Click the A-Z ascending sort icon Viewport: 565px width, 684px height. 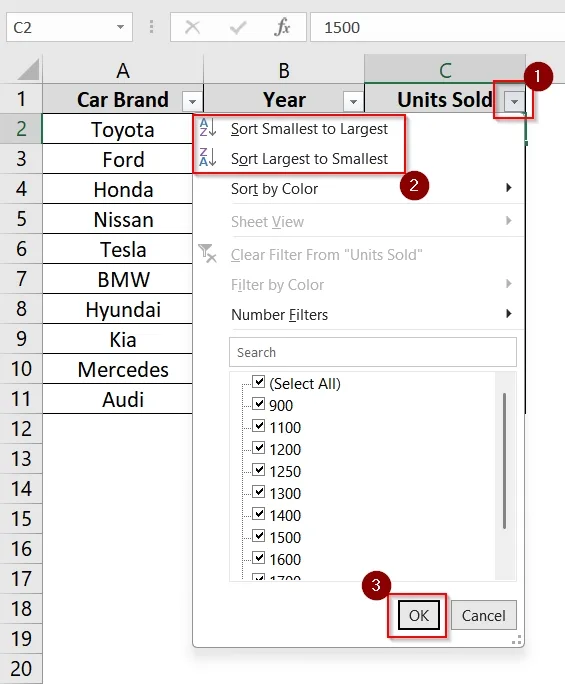coord(207,128)
